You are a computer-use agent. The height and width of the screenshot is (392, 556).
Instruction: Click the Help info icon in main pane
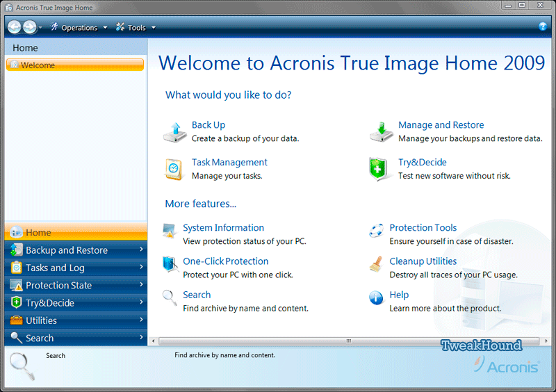(x=376, y=298)
